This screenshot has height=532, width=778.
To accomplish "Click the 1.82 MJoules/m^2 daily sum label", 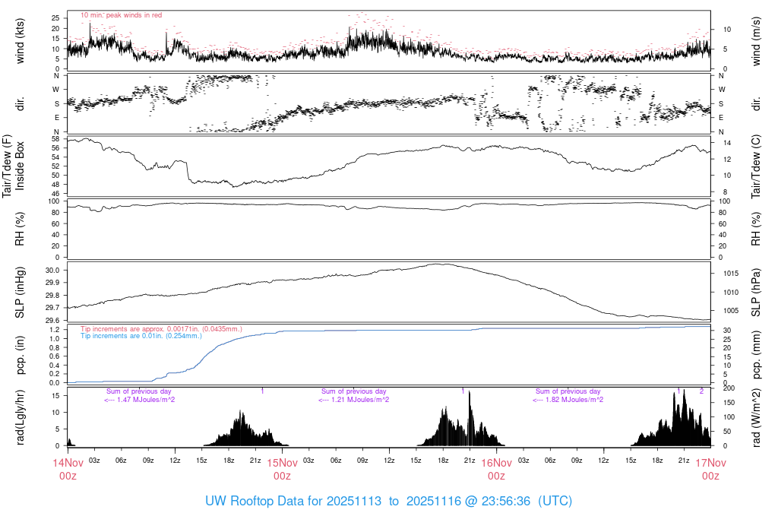I will point(568,400).
